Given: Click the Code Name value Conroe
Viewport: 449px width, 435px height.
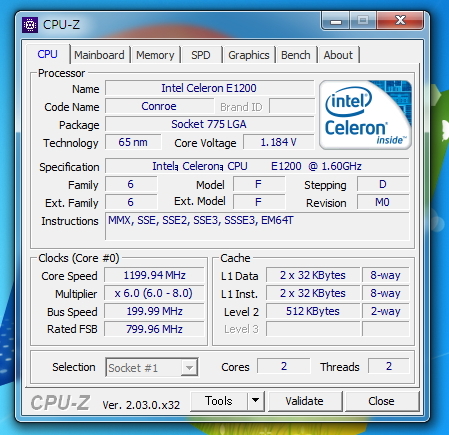Looking at the screenshot, I should click(159, 106).
